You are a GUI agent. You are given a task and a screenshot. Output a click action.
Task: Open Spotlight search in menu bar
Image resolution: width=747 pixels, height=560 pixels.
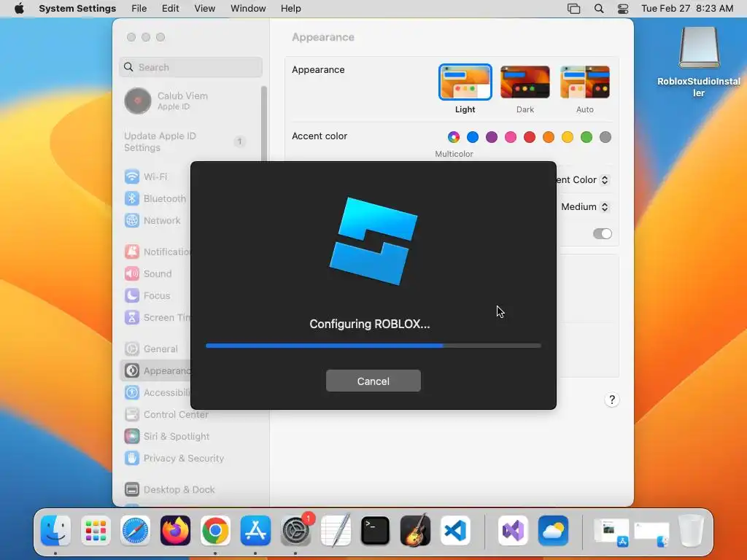(599, 9)
